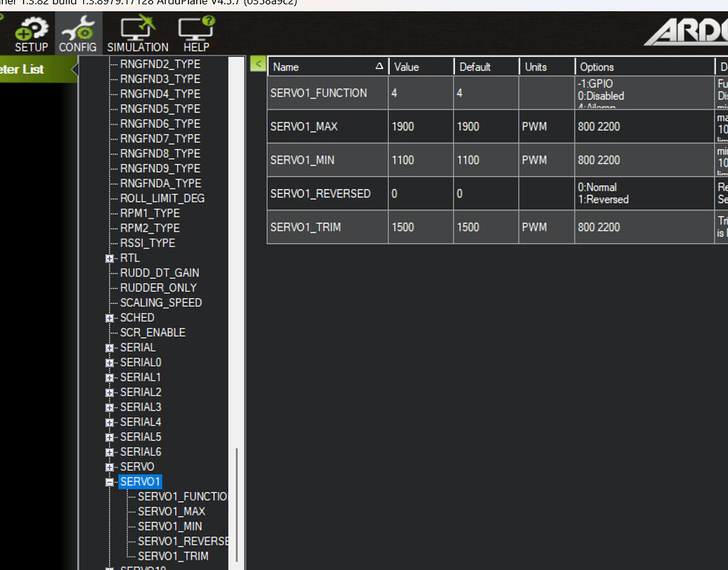The height and width of the screenshot is (570, 728).
Task: Select SCR_ENABLE in the parameter tree
Action: pyautogui.click(x=152, y=333)
